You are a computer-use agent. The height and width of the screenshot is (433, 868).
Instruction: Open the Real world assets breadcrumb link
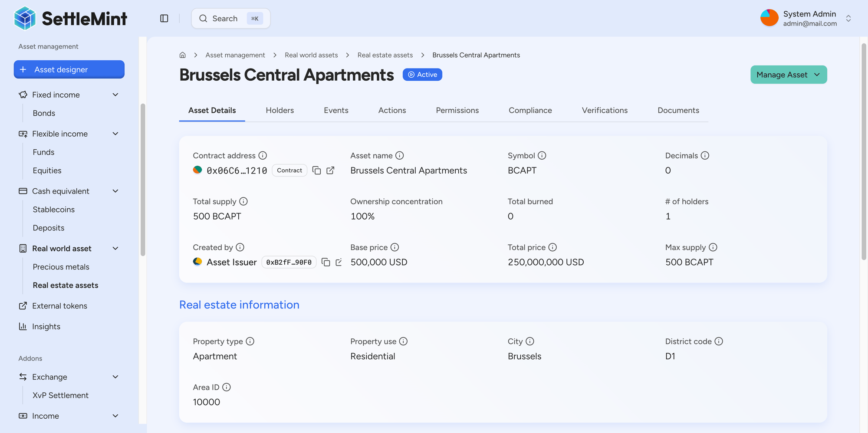pos(311,55)
